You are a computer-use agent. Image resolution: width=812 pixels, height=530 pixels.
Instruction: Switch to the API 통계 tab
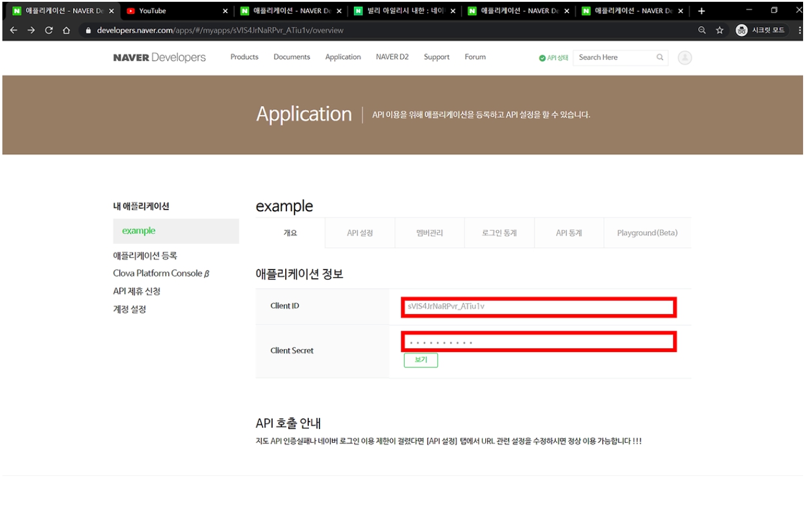coord(568,233)
